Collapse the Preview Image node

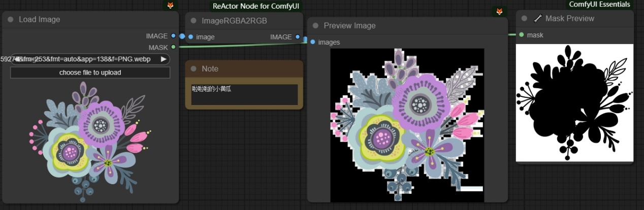pyautogui.click(x=315, y=25)
